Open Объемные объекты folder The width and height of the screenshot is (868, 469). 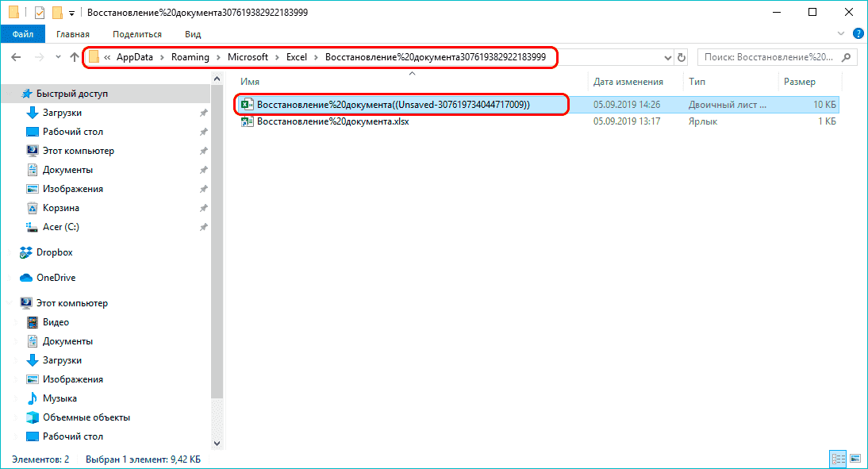[86, 417]
